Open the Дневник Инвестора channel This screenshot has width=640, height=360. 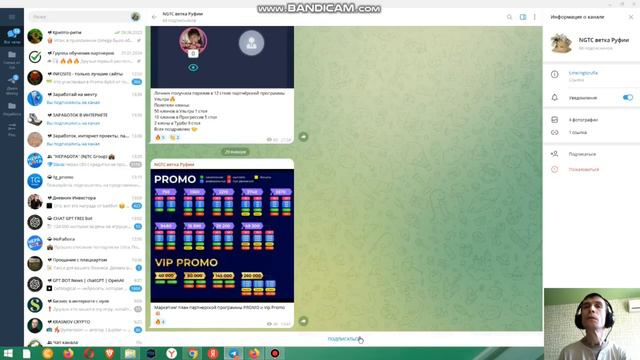coord(84,202)
